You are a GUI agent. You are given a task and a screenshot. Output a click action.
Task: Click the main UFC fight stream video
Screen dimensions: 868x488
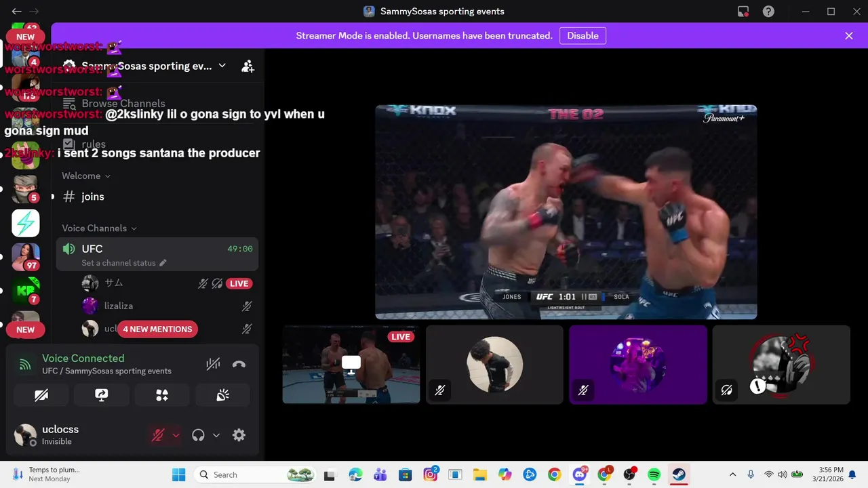pos(566,211)
